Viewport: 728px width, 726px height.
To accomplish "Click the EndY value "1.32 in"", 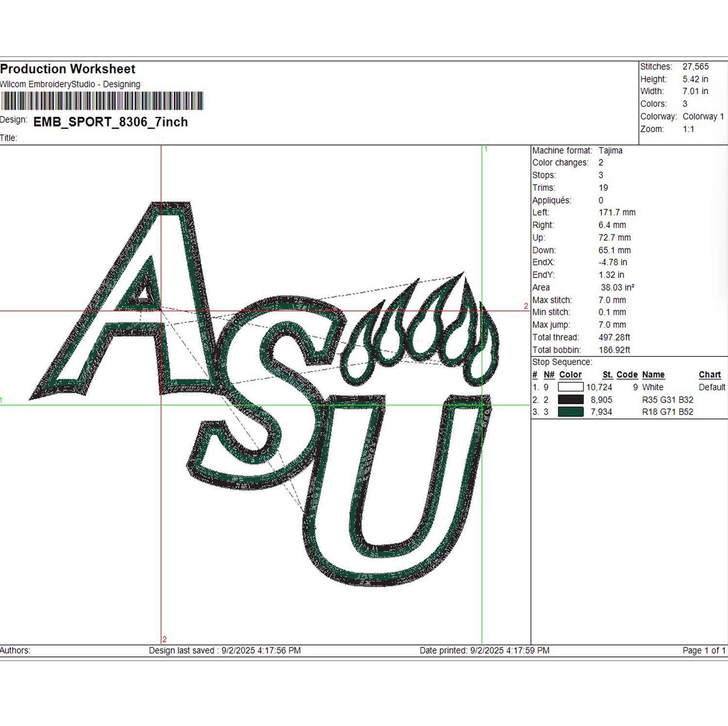I will coord(611,275).
